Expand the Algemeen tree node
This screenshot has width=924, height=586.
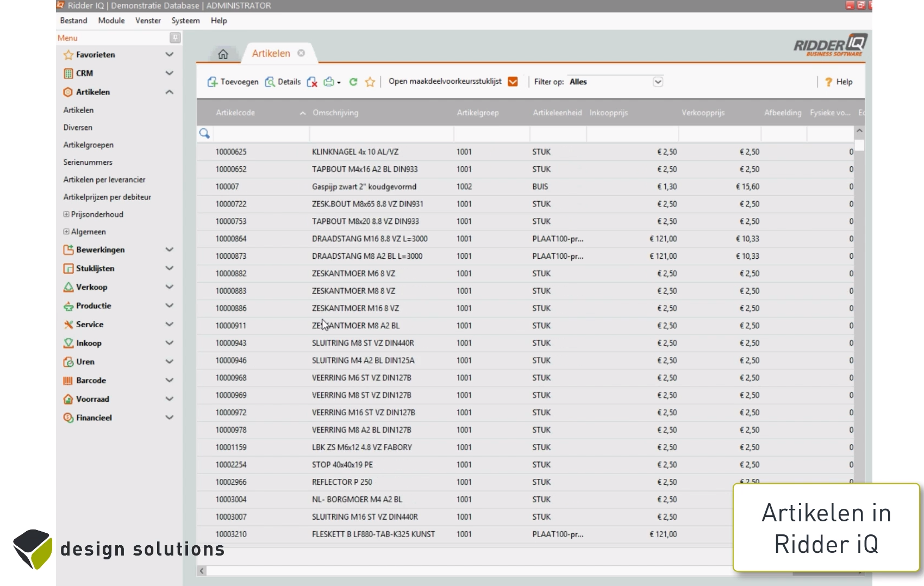(x=67, y=232)
